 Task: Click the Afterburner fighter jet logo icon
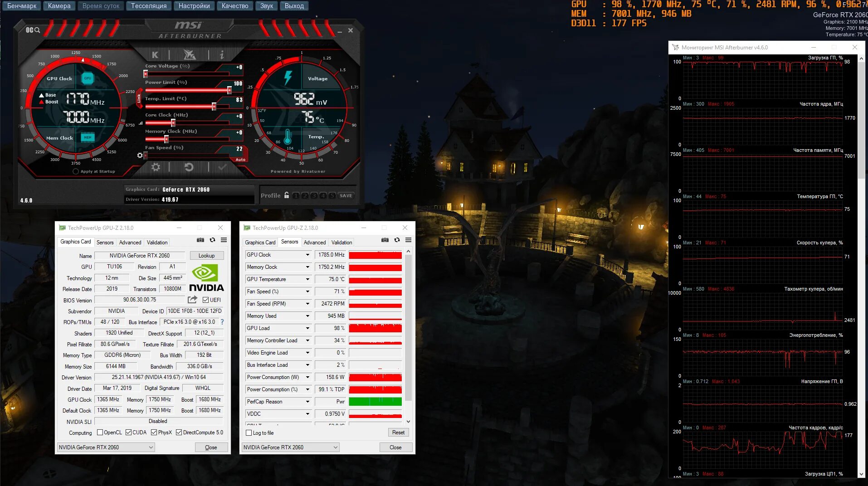(x=189, y=55)
